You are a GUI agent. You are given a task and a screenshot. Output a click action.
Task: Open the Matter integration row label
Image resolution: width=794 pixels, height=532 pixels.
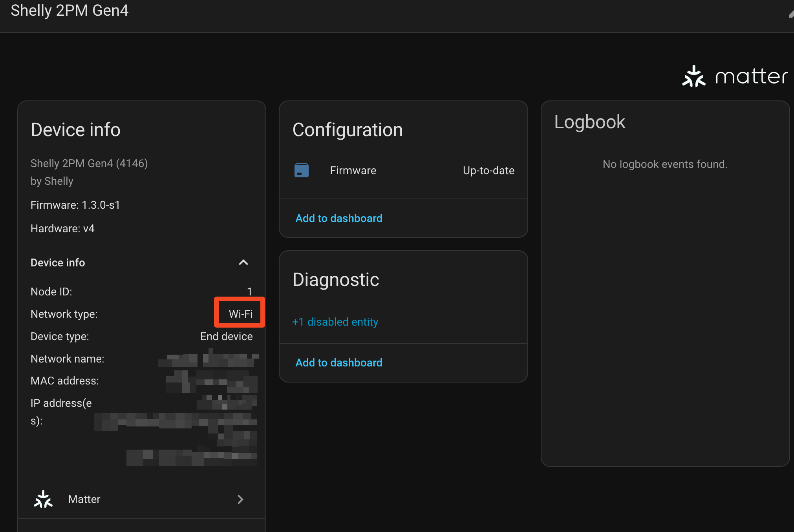click(84, 499)
